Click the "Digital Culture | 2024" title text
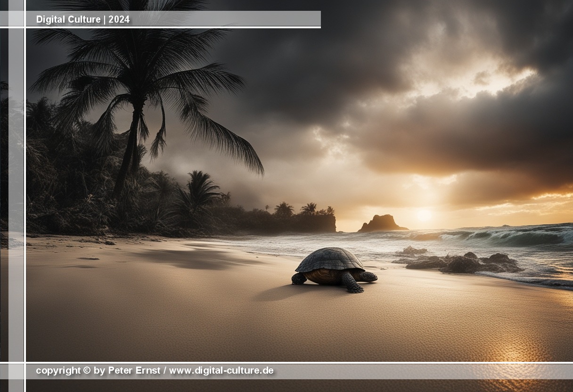 [83, 19]
